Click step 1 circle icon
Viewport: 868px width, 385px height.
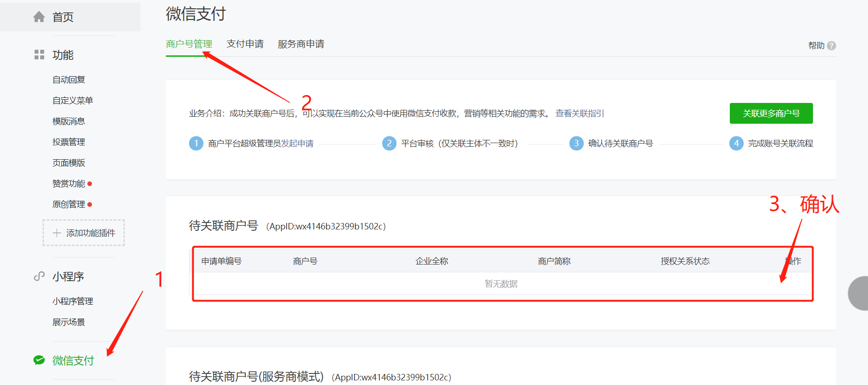tap(196, 144)
